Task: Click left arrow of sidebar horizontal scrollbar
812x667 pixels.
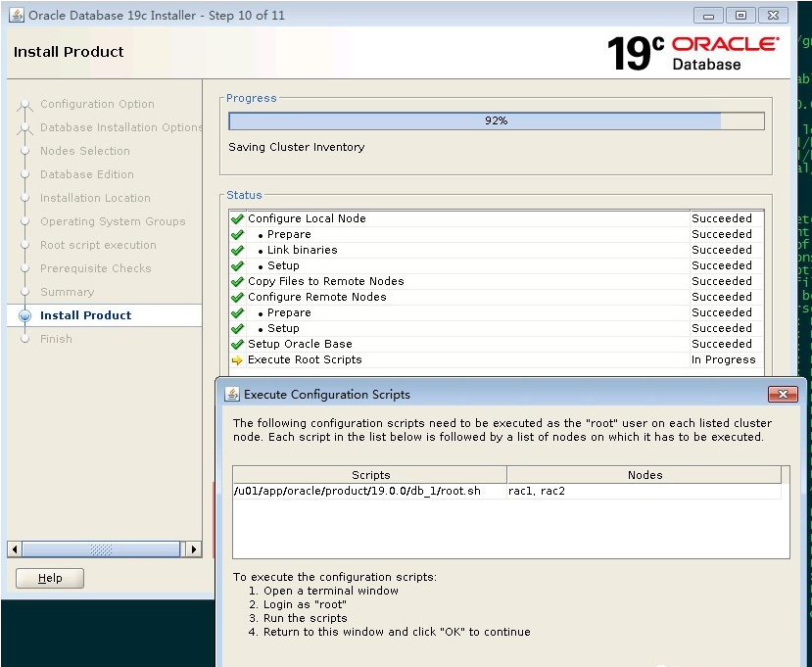Action: point(14,549)
